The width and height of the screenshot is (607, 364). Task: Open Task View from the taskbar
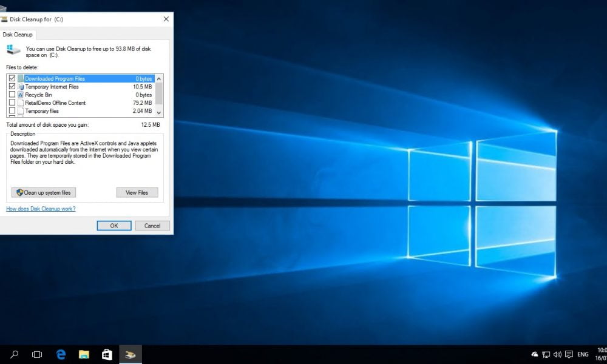[36, 354]
